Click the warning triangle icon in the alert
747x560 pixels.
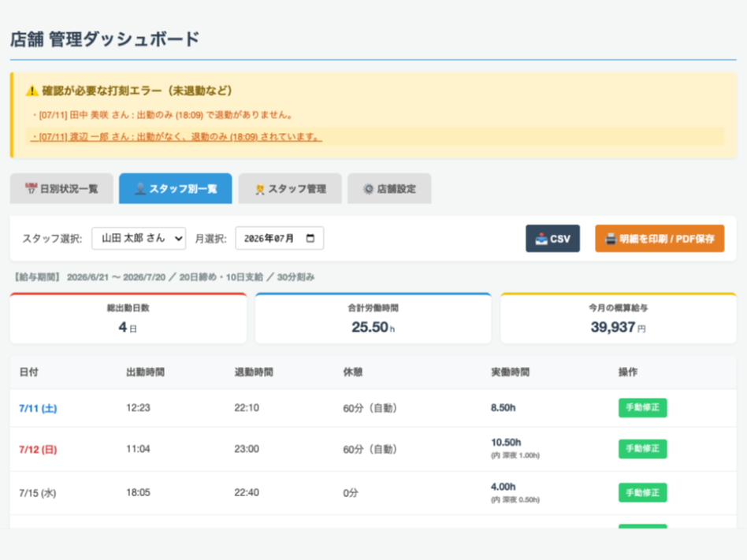[32, 91]
